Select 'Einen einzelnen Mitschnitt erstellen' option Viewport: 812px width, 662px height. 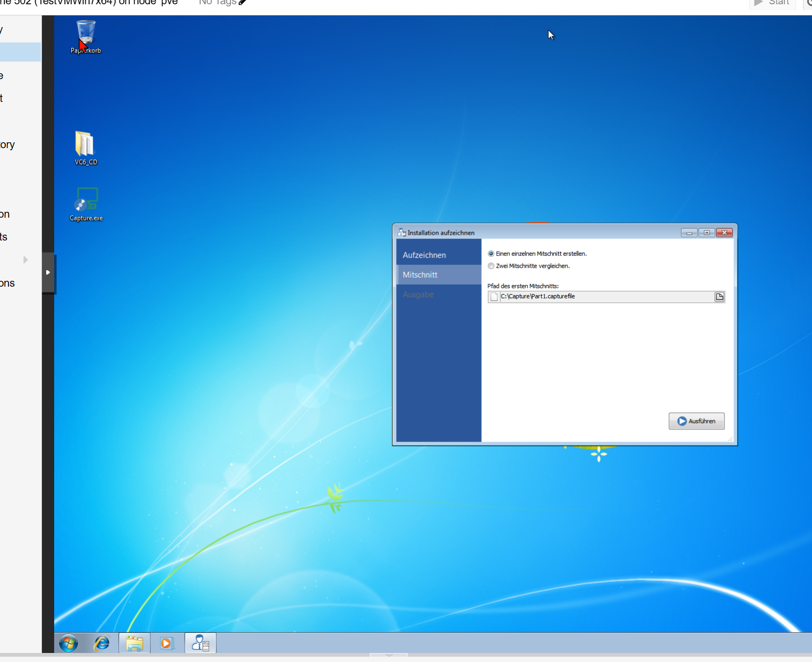click(537, 254)
